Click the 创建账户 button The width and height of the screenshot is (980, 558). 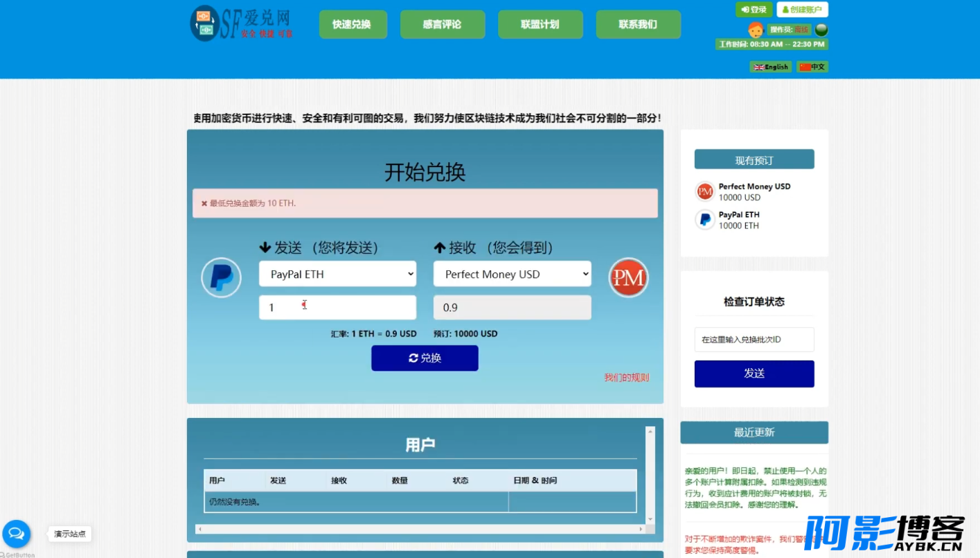tap(803, 10)
